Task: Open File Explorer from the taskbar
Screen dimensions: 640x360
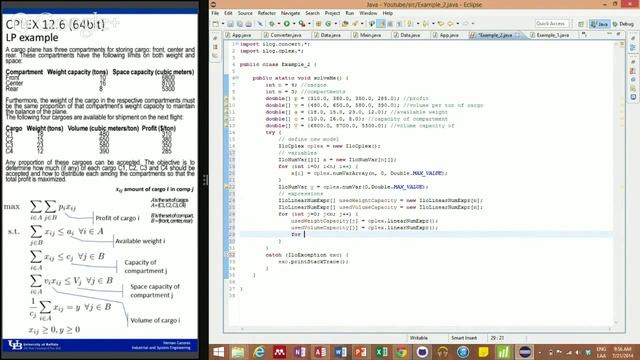Action: [238, 352]
